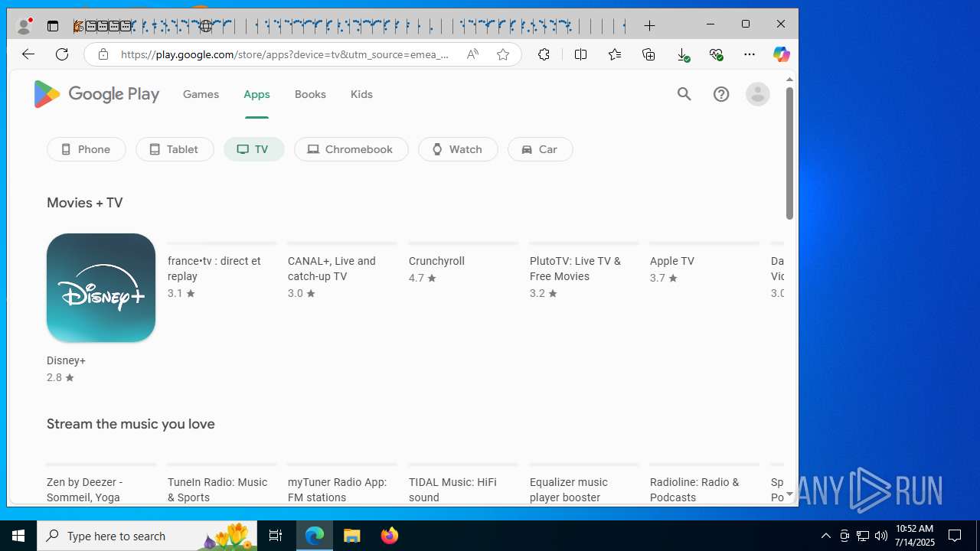Screen dimensions: 980x551
Task: Add this page to favorites star
Action: [503, 54]
